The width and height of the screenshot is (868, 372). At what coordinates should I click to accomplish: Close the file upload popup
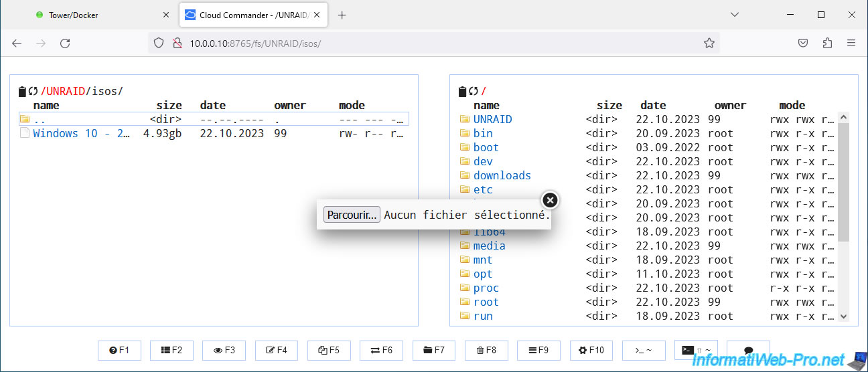549,200
